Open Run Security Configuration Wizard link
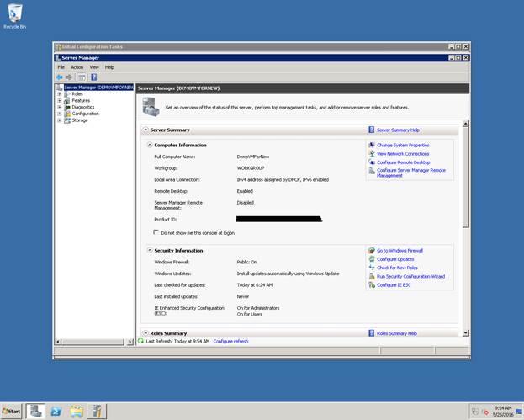This screenshot has height=420, width=524. tap(410, 277)
